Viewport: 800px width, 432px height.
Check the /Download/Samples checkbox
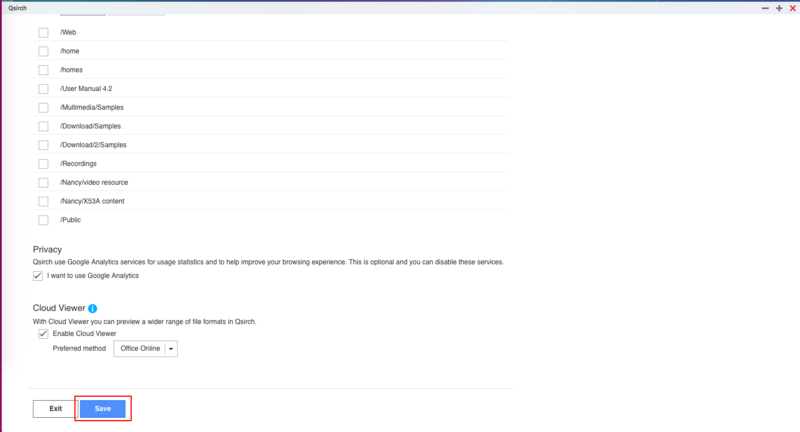[x=43, y=126]
